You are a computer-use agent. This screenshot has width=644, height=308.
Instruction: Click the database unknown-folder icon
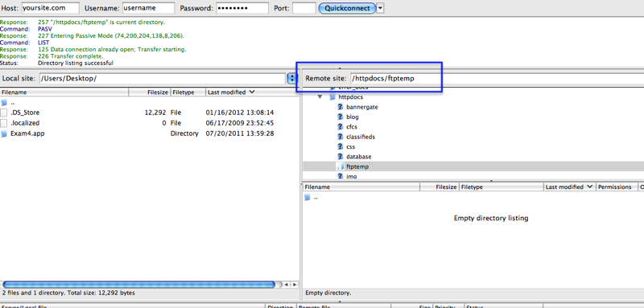(340, 156)
